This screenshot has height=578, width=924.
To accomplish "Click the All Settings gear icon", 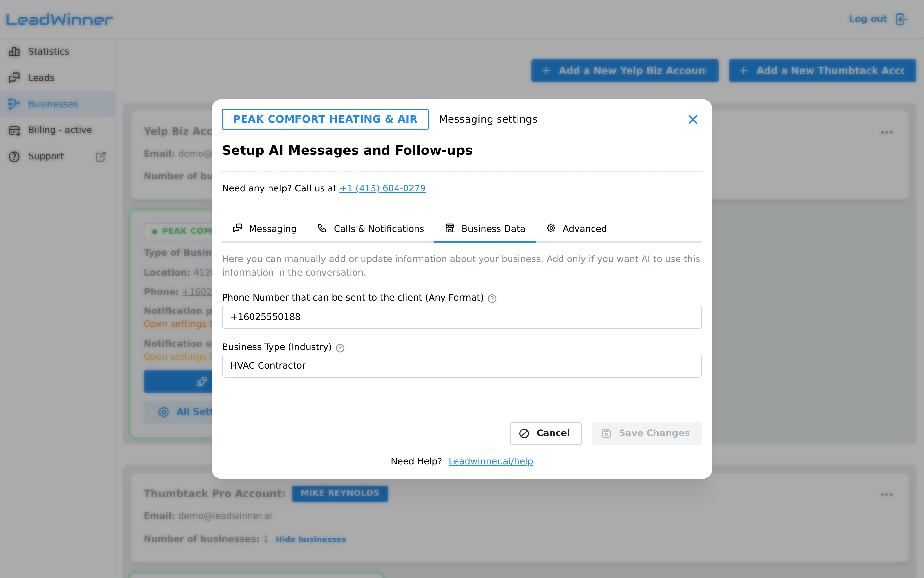I will [163, 412].
